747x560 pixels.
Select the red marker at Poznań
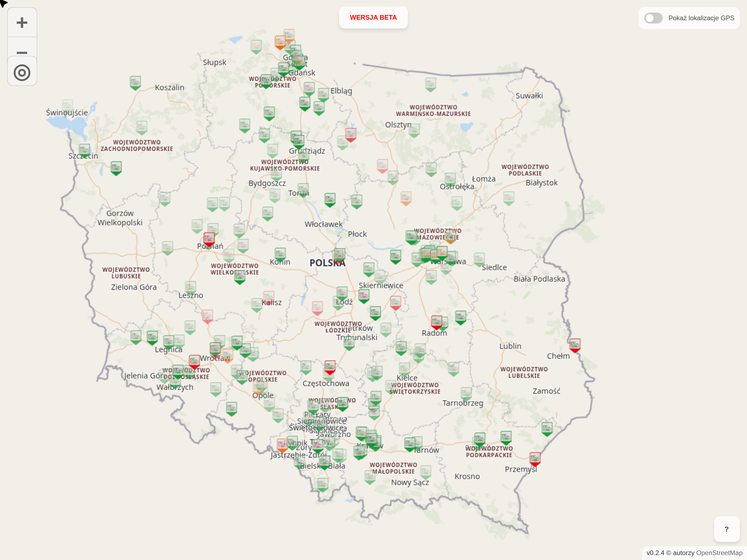pos(209,238)
